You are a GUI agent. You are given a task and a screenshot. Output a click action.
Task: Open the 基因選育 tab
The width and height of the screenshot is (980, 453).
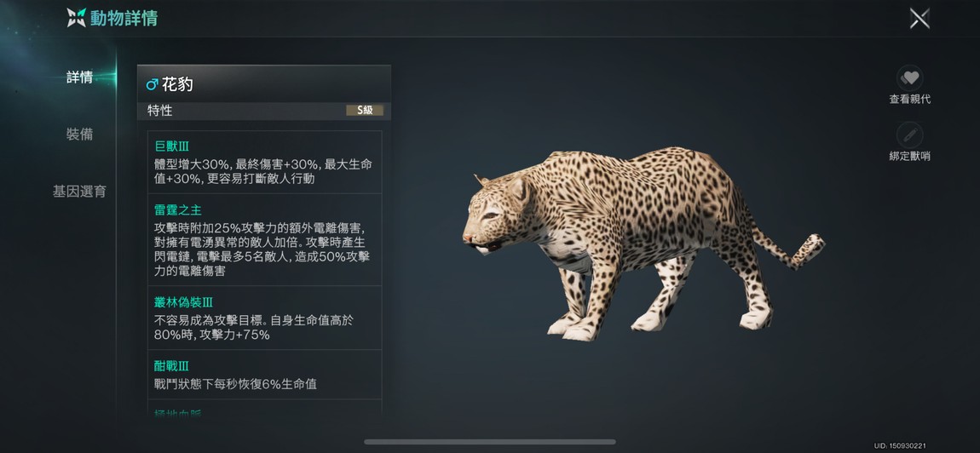point(79,192)
